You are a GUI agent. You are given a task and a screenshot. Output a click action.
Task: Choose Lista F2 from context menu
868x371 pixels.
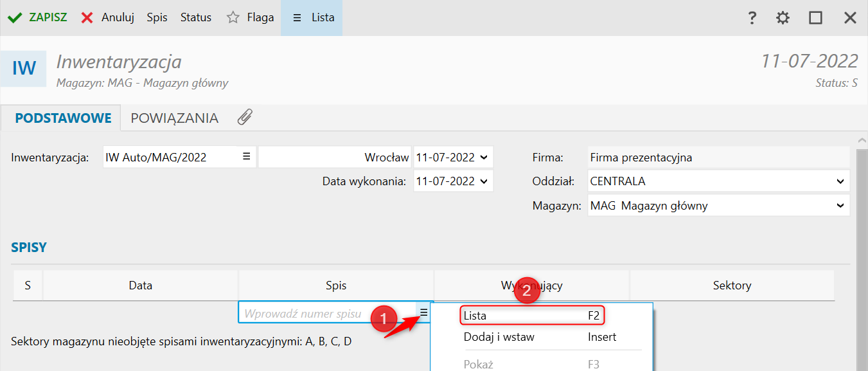(x=533, y=316)
